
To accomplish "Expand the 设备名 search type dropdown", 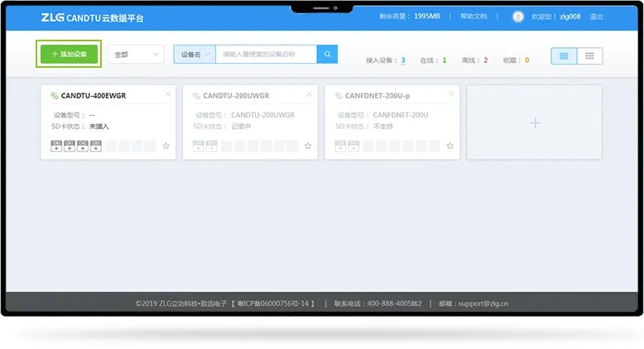I will 194,55.
